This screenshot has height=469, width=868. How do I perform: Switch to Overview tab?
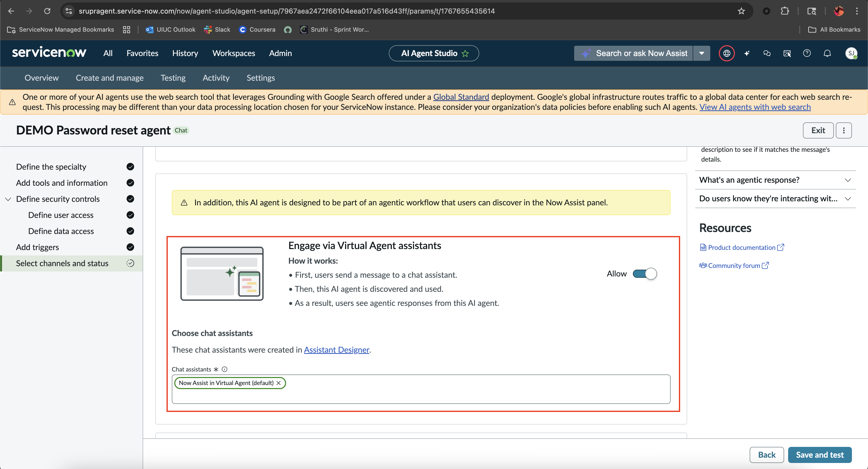41,78
